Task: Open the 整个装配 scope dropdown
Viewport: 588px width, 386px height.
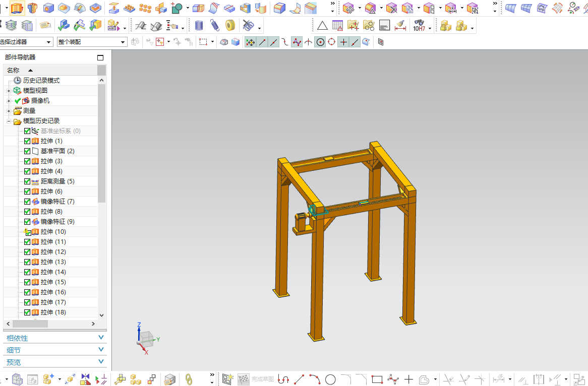Action: [x=92, y=42]
